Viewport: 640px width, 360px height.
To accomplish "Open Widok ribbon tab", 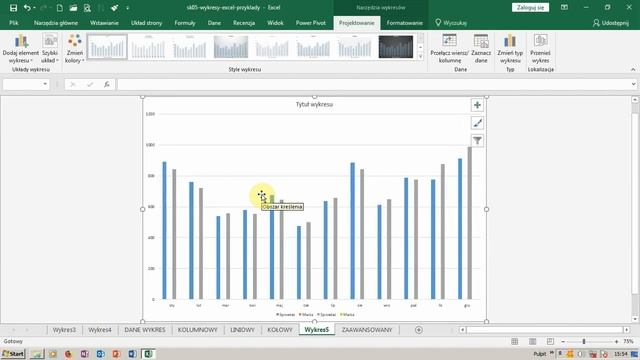I will (276, 23).
